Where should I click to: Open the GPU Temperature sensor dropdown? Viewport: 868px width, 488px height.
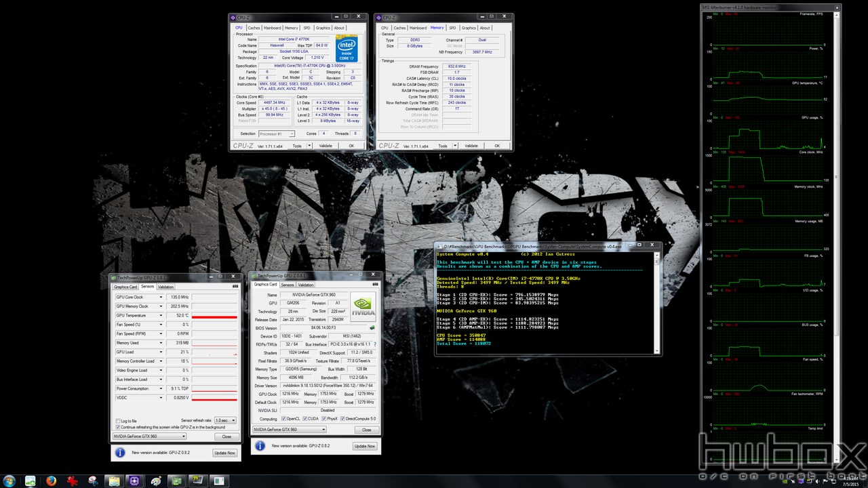tap(161, 315)
